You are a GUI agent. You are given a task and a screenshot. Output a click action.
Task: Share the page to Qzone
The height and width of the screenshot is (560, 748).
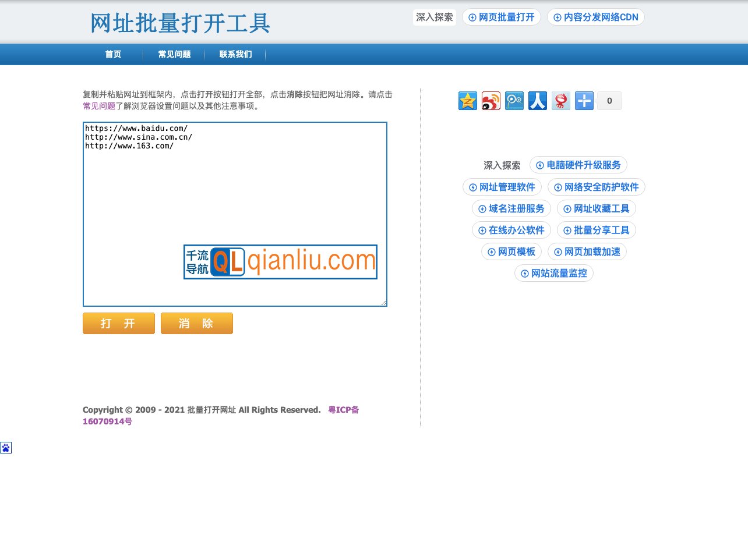coord(467,100)
